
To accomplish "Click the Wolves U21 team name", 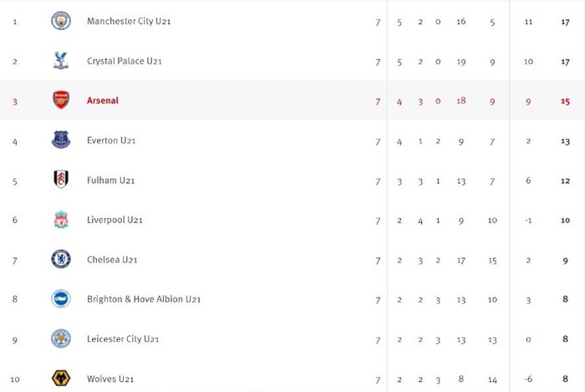I will tap(110, 379).
